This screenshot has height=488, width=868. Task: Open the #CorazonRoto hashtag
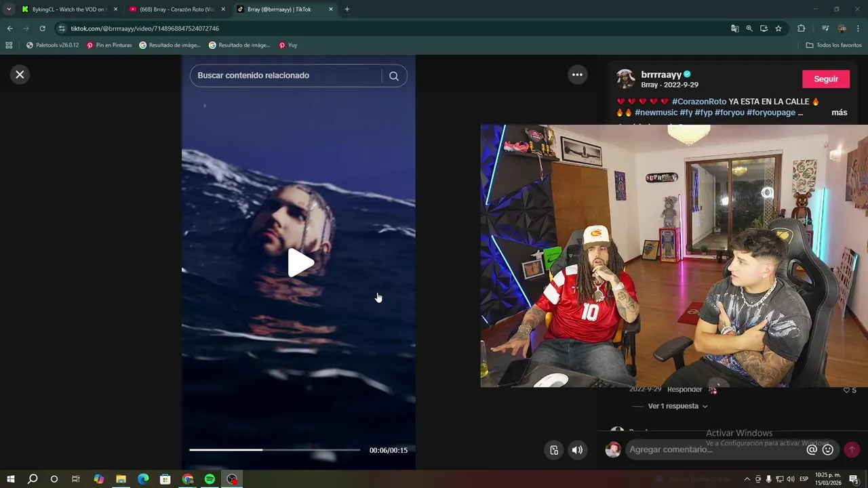click(x=698, y=102)
